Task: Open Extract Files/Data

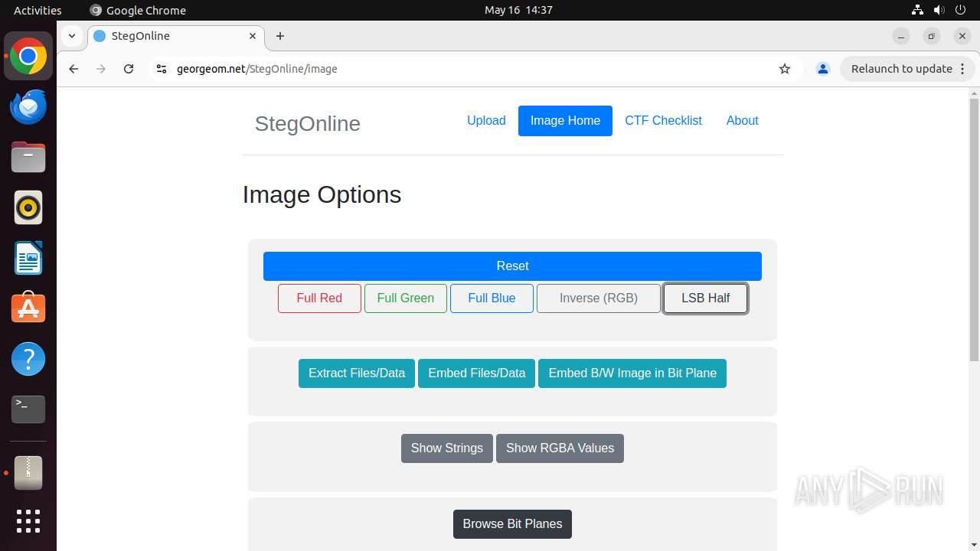Action: pos(357,373)
